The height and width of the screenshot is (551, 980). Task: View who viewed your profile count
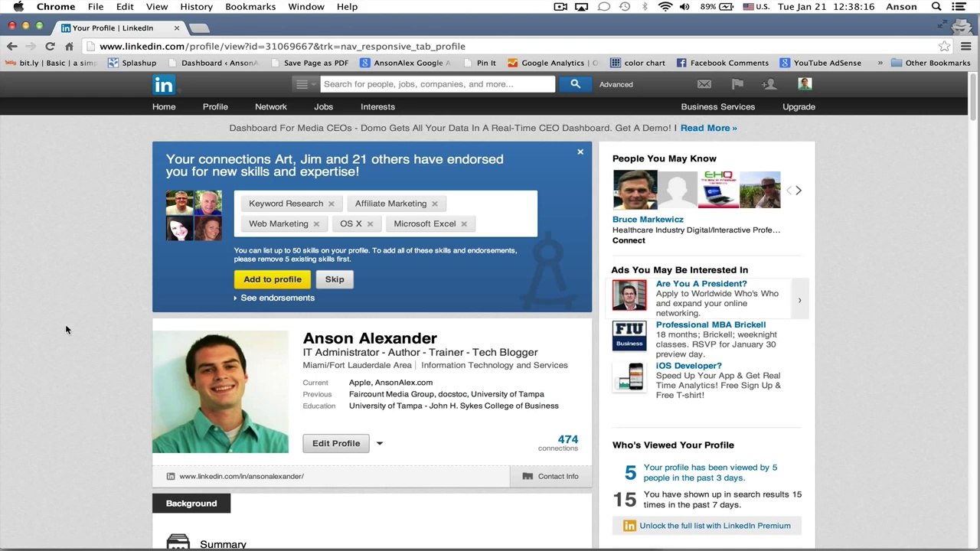630,472
